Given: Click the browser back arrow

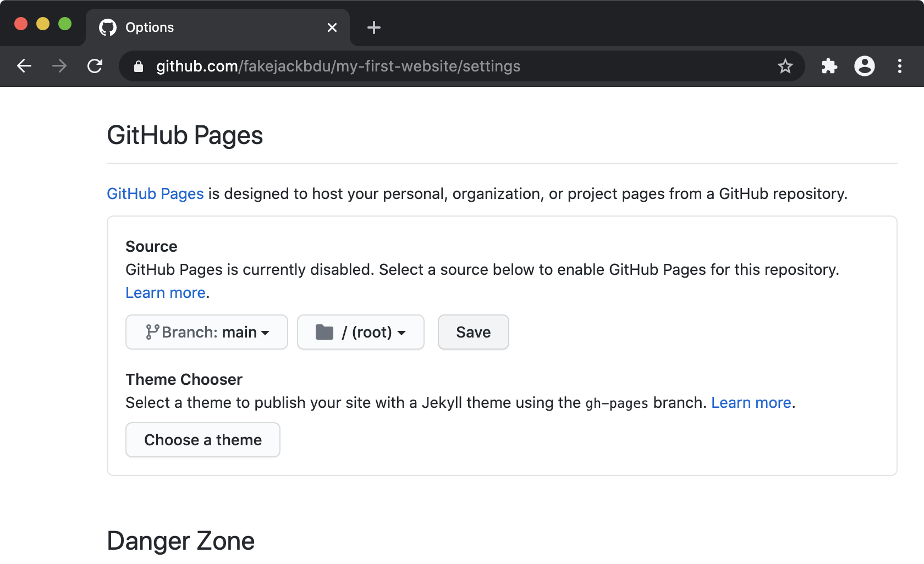Looking at the screenshot, I should click(24, 66).
